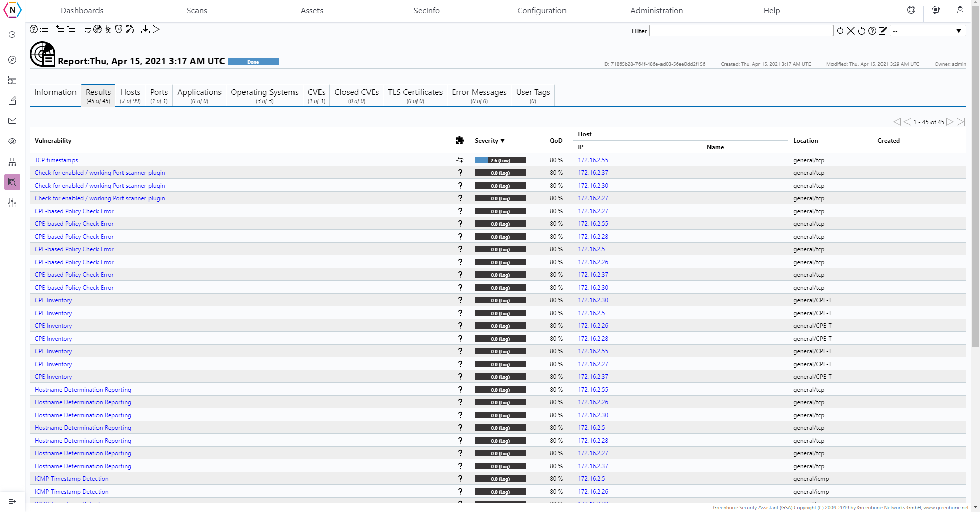Click the server list icon in sidebar
Image resolution: width=980 pixels, height=512 pixels.
click(12, 80)
